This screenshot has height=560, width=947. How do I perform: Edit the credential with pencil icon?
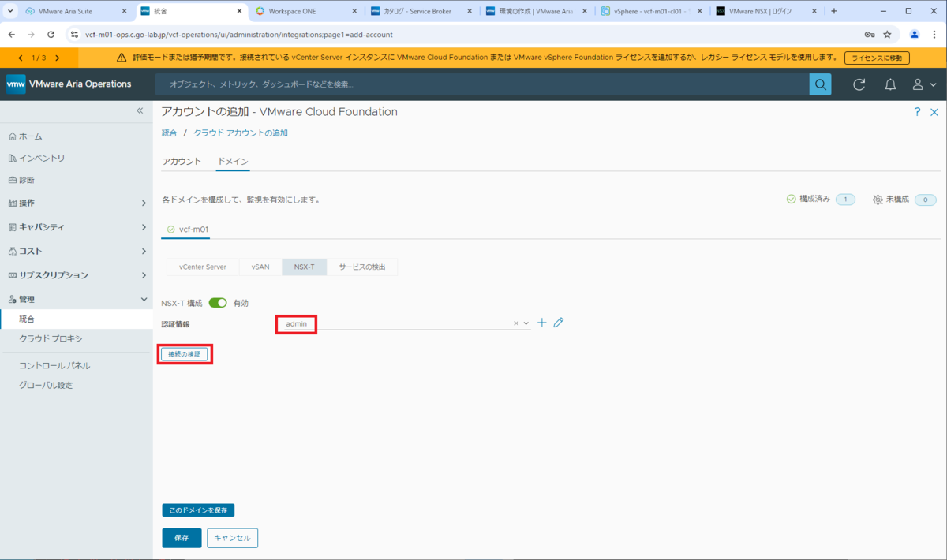(x=559, y=323)
